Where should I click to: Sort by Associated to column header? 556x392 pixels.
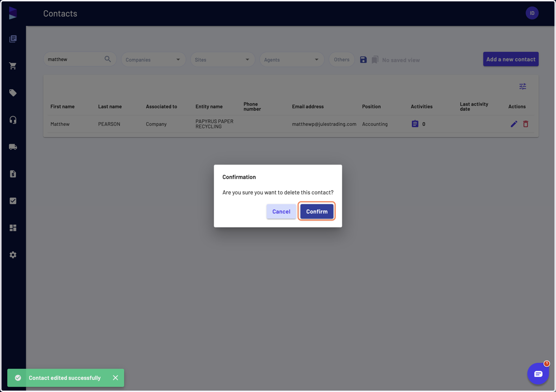coord(161,106)
